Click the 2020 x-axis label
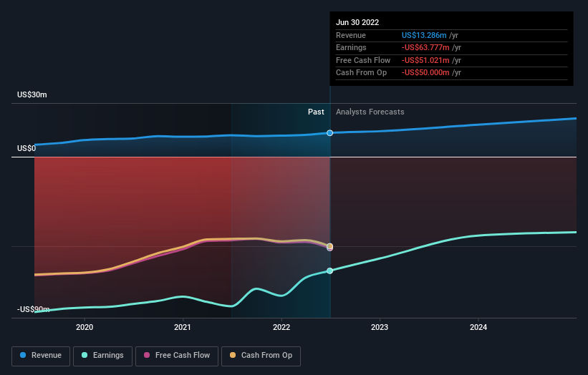Image resolution: width=588 pixels, height=375 pixels. 85,327
